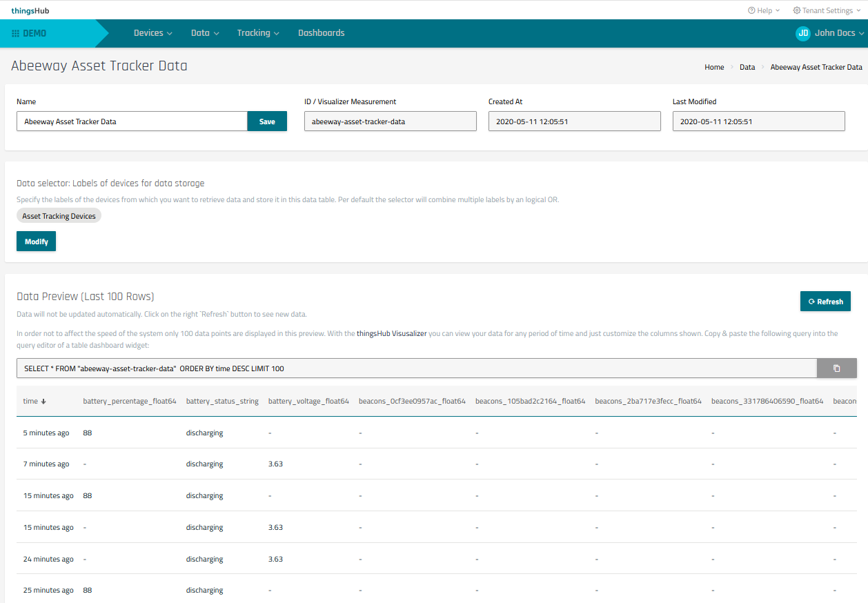Copy the SQL query with clipboard icon
The image size is (868, 603).
pyautogui.click(x=836, y=368)
